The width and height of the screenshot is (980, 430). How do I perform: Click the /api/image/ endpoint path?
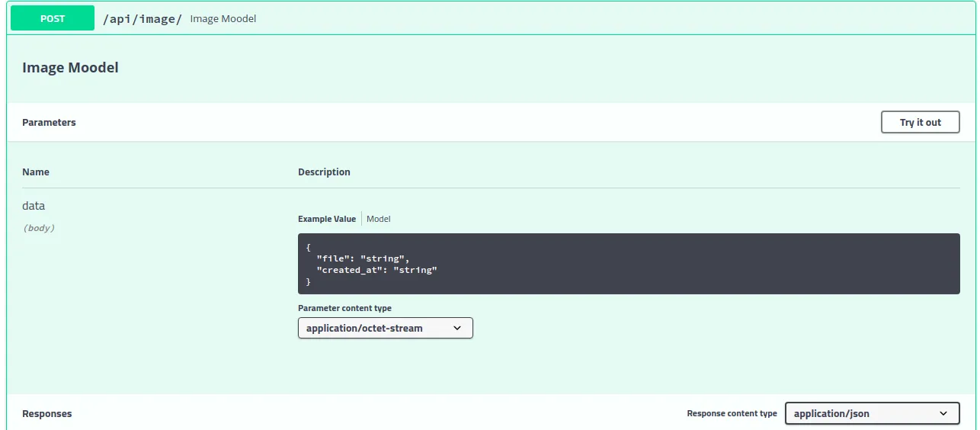pos(143,19)
